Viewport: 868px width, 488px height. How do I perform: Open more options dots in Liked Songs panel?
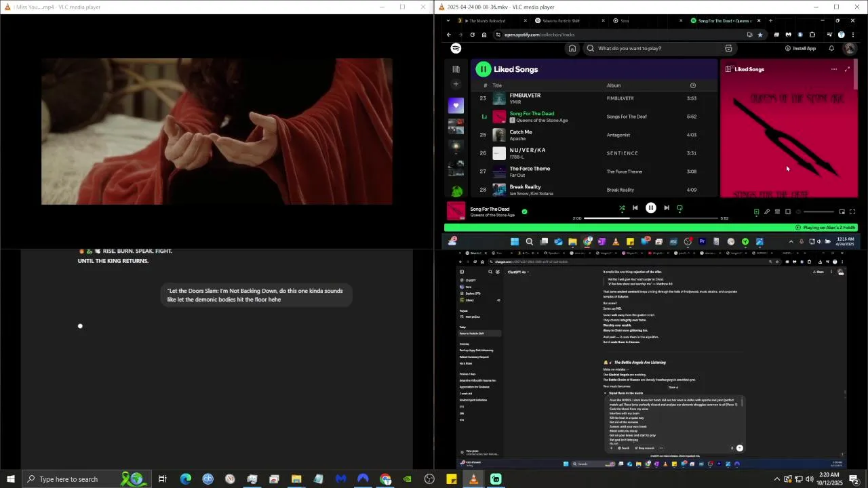(x=834, y=69)
